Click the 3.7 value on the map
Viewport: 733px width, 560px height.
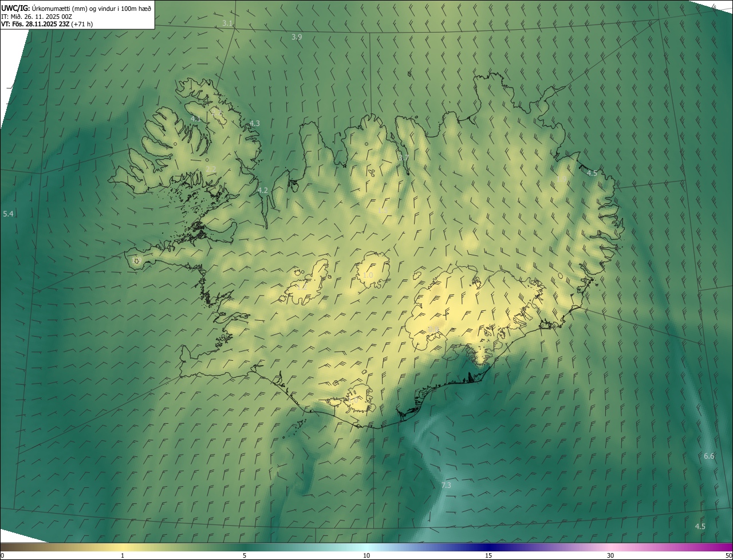(404, 158)
